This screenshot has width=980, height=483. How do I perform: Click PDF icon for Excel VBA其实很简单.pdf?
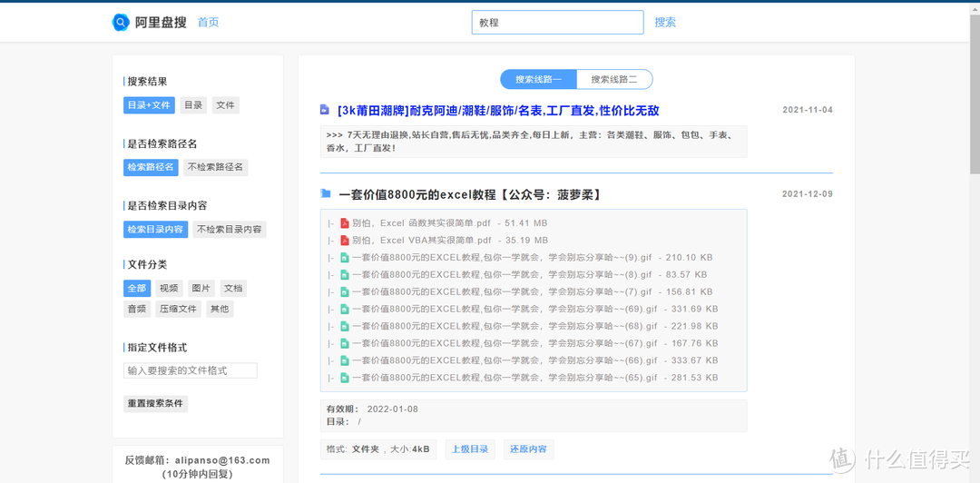tap(345, 241)
